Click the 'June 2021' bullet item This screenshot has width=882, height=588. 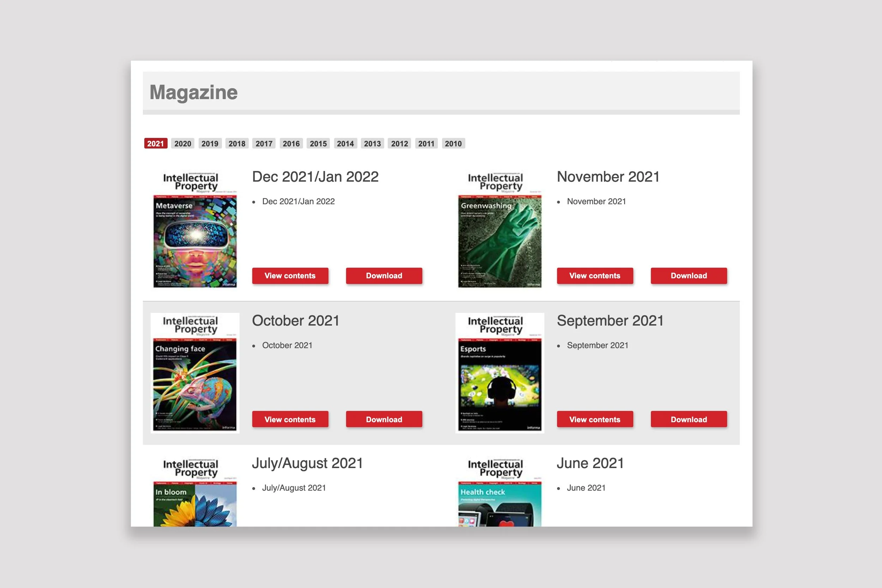tap(586, 488)
